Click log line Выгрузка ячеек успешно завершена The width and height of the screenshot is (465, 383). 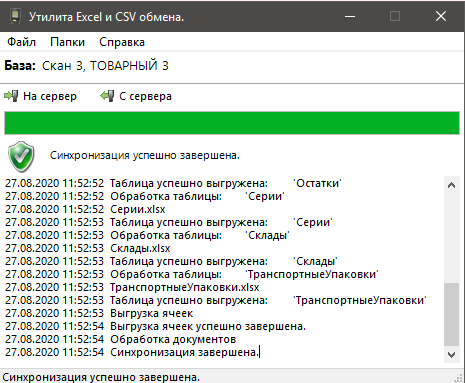[x=155, y=326]
